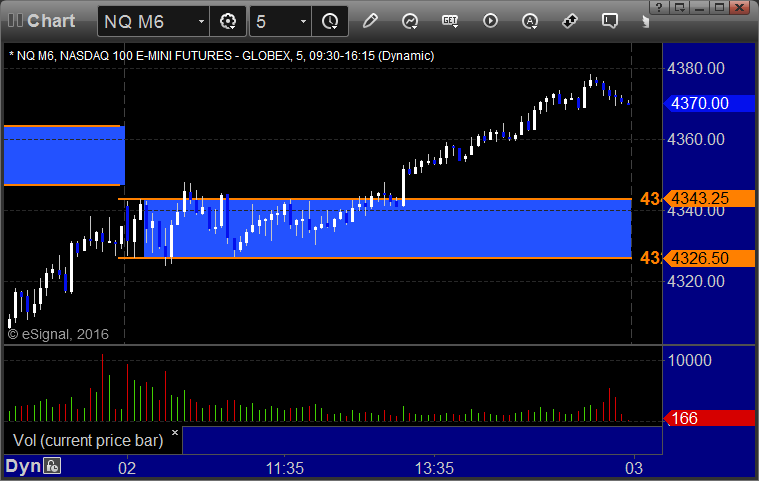Open the window options dropdown icon in title bar
Screen dimensions: 759x481
click(x=680, y=7)
